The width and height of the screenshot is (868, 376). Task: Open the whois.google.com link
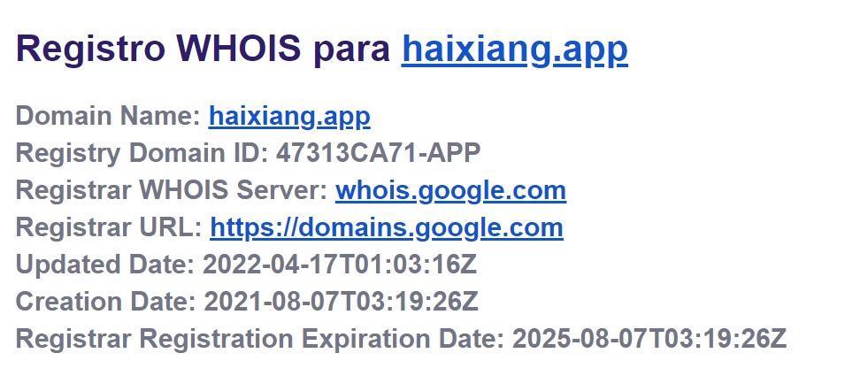[450, 190]
